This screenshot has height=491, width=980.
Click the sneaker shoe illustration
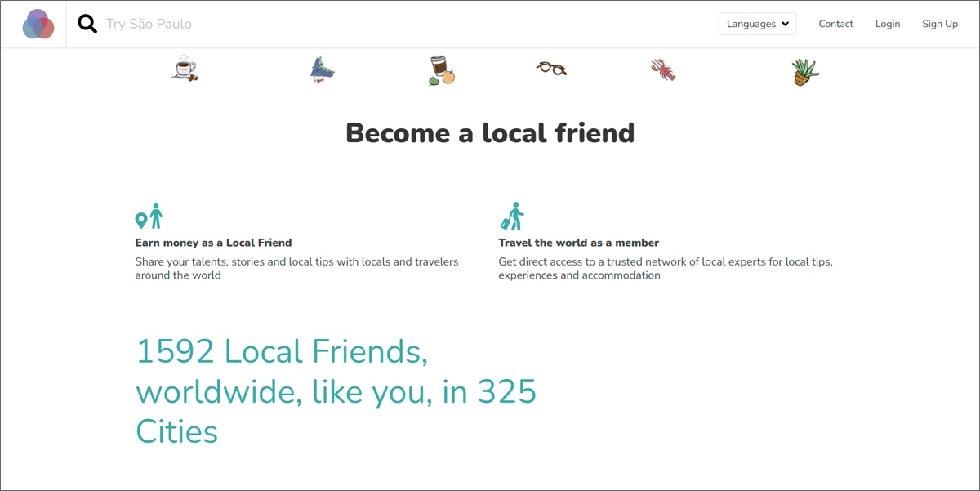click(x=323, y=70)
